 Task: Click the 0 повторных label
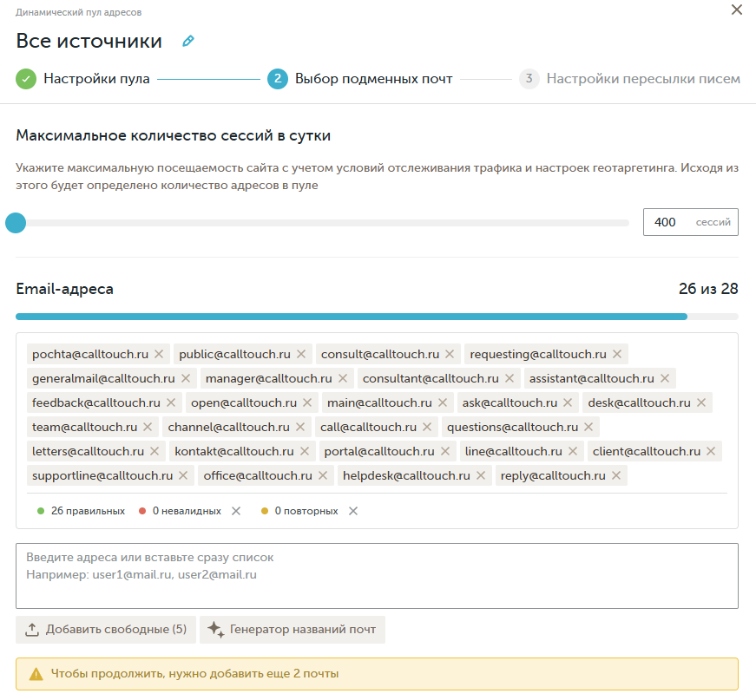click(306, 511)
